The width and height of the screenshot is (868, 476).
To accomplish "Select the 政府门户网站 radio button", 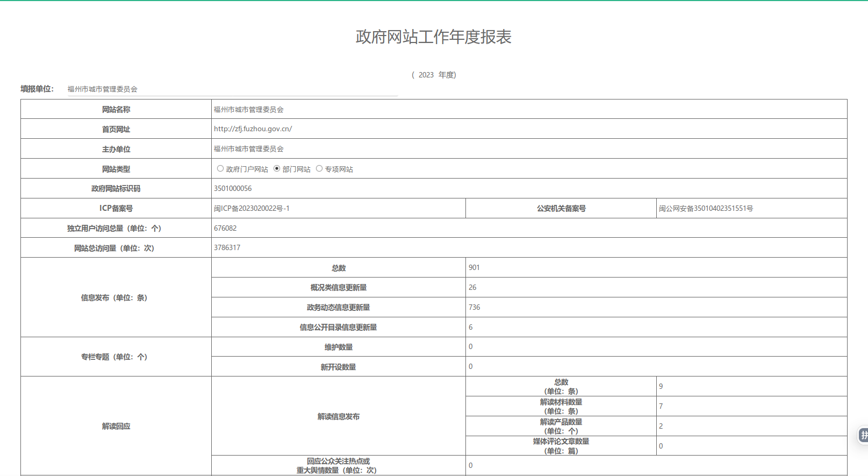I will pyautogui.click(x=220, y=168).
